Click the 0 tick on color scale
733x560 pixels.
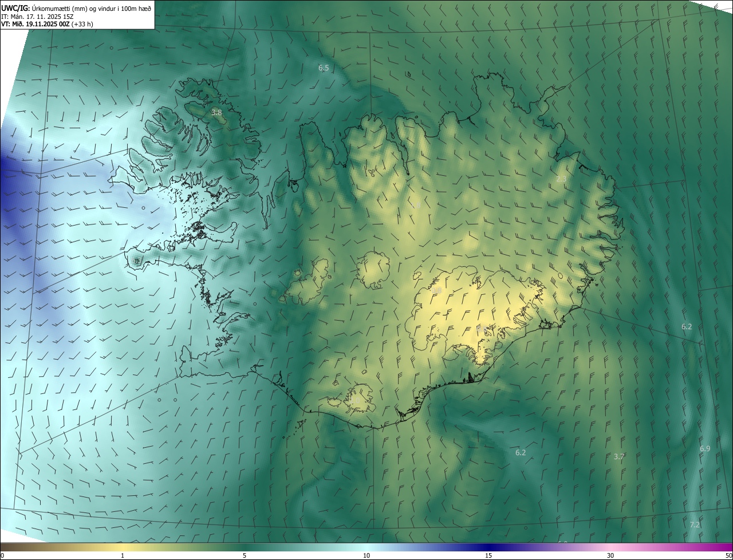(2, 556)
